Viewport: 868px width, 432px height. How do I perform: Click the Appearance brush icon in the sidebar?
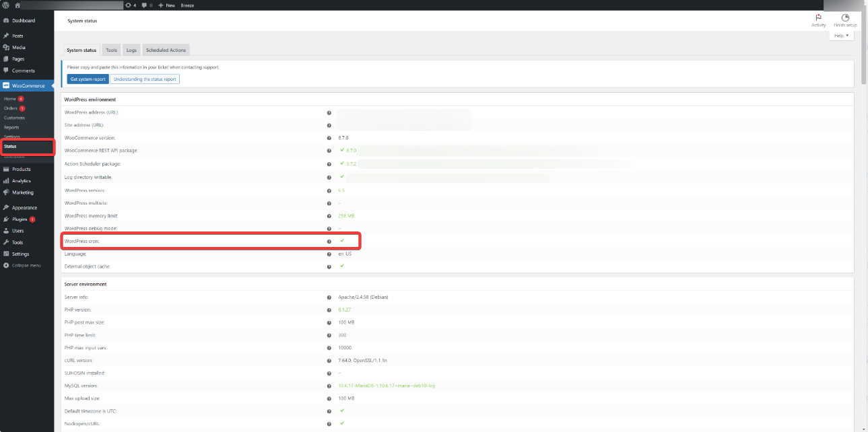coord(6,207)
